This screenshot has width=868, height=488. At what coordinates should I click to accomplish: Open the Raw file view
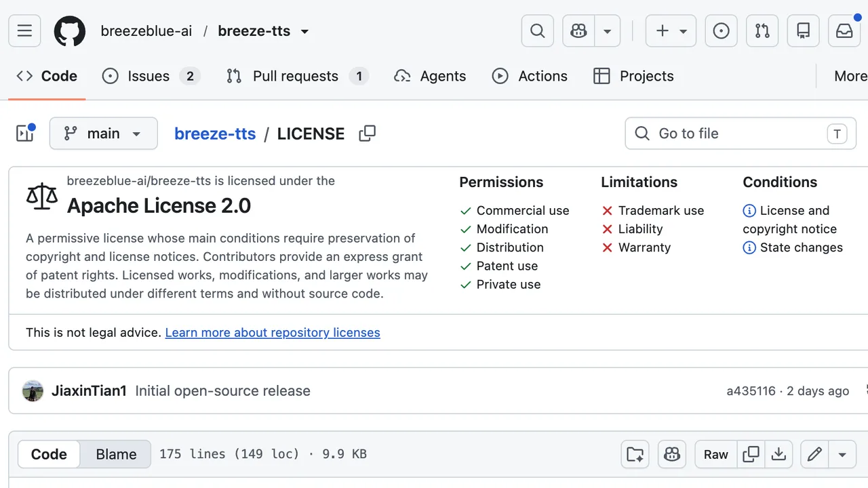click(716, 454)
